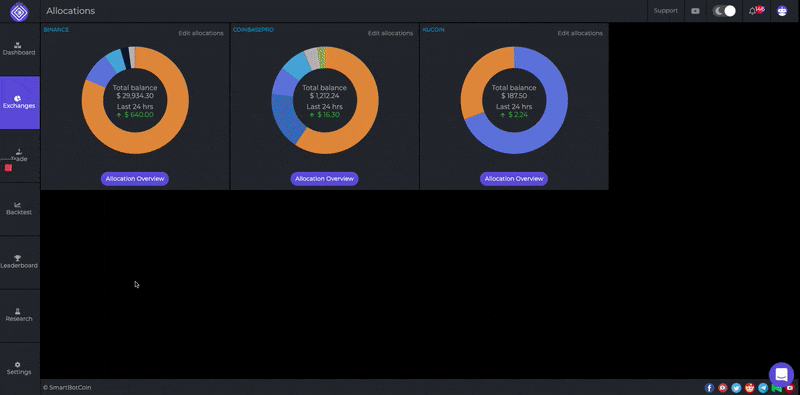Image resolution: width=800 pixels, height=395 pixels.
Task: Toggle the dark mode moon switch
Action: tap(724, 11)
